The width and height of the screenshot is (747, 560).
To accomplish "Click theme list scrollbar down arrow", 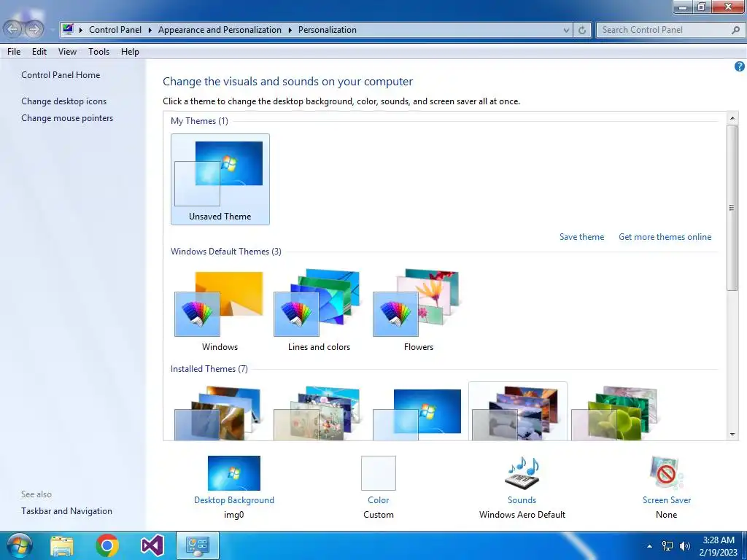I will click(x=732, y=435).
